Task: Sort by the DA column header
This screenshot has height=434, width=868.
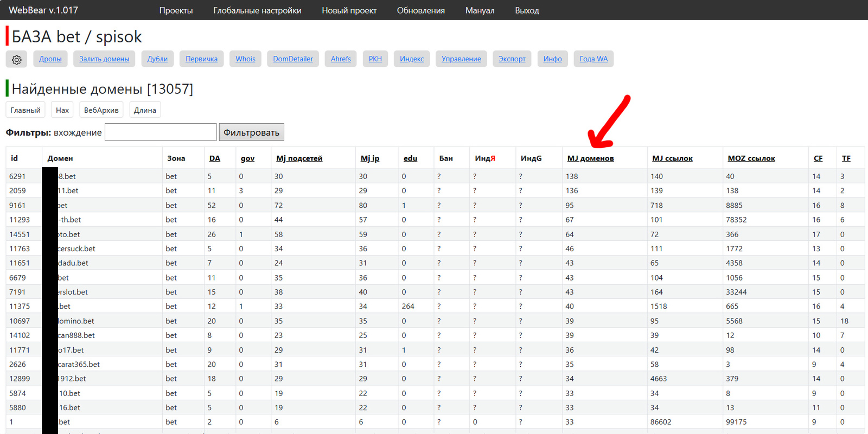Action: (x=215, y=158)
